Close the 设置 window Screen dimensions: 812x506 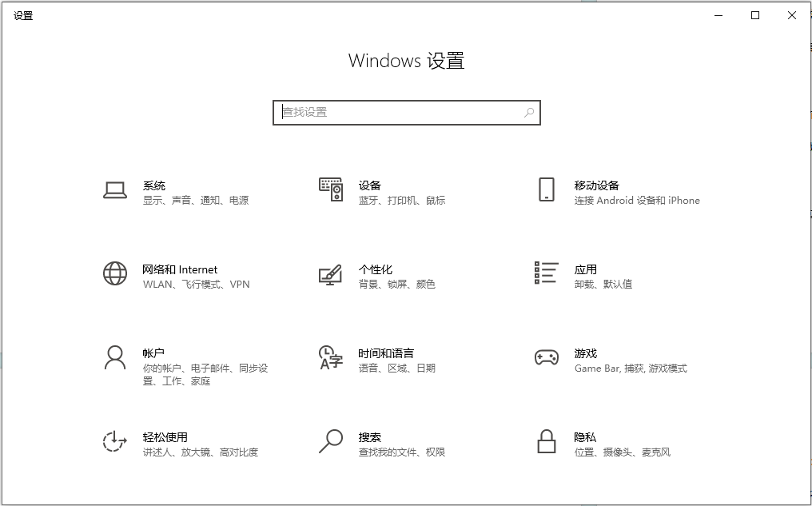[x=792, y=15]
